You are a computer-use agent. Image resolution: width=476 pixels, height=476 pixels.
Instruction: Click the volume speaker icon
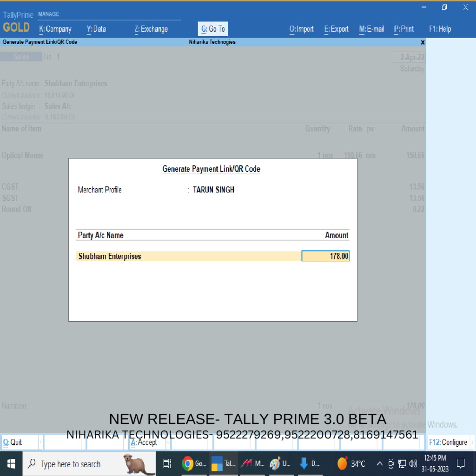pyautogui.click(x=413, y=463)
